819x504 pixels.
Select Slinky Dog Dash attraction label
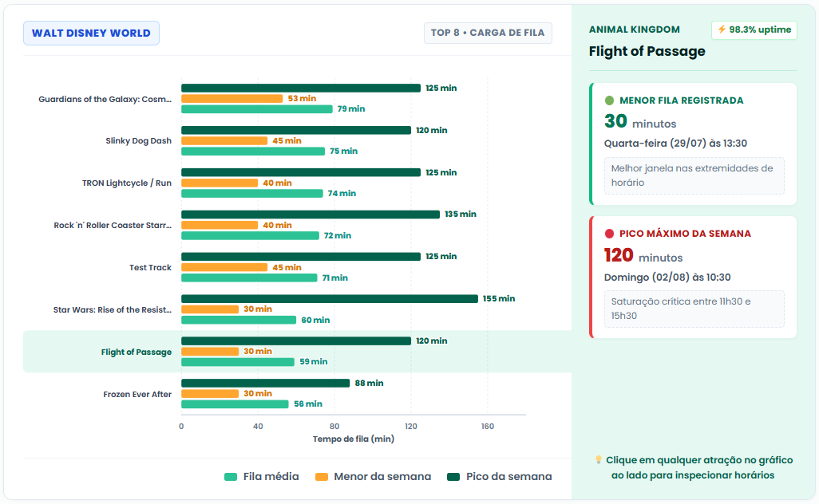(138, 141)
